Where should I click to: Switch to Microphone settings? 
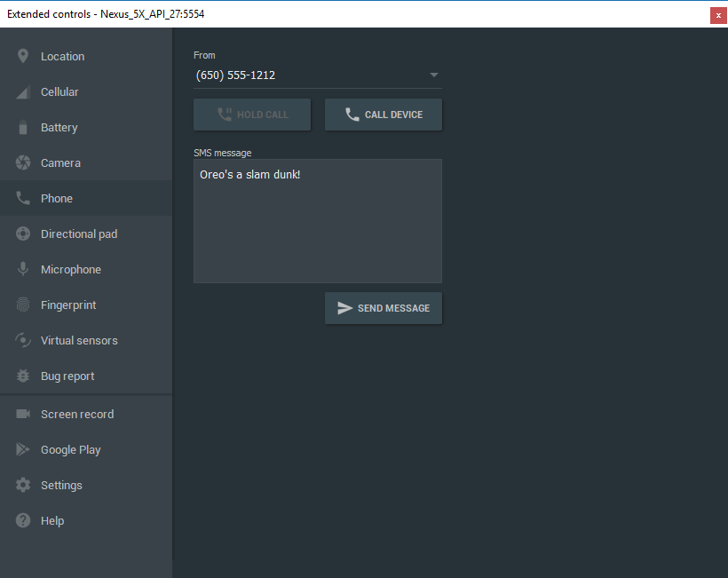86,269
